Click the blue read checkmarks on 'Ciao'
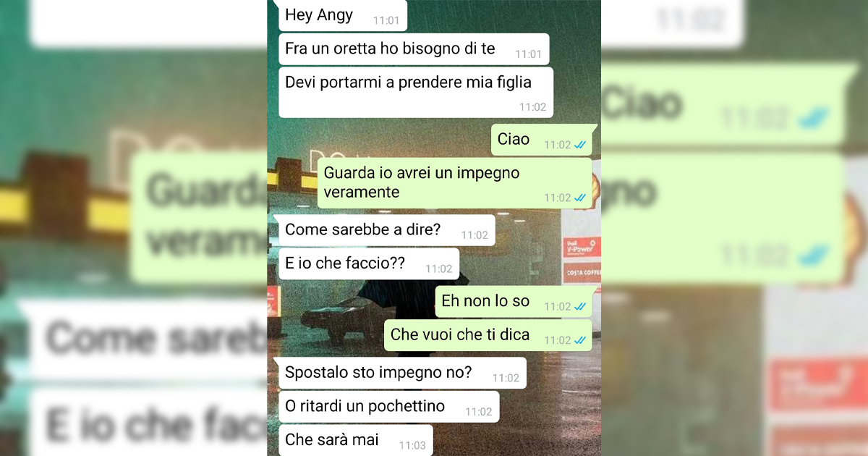 [580, 145]
